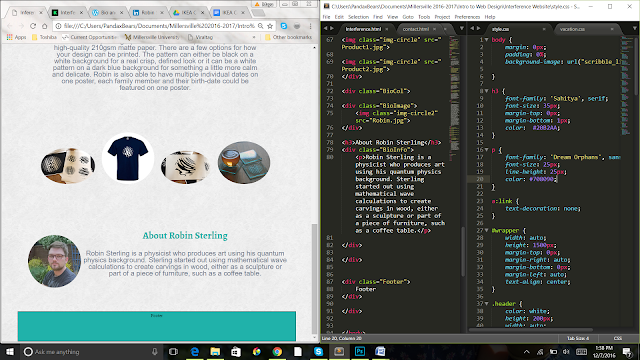Click the style.css horizontal scrollbar

pos(531,329)
